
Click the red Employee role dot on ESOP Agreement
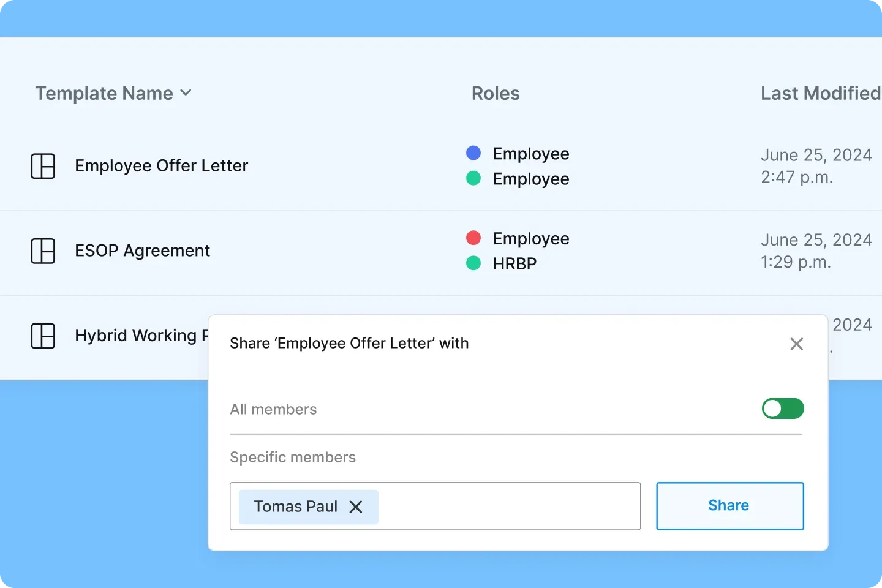tap(473, 238)
